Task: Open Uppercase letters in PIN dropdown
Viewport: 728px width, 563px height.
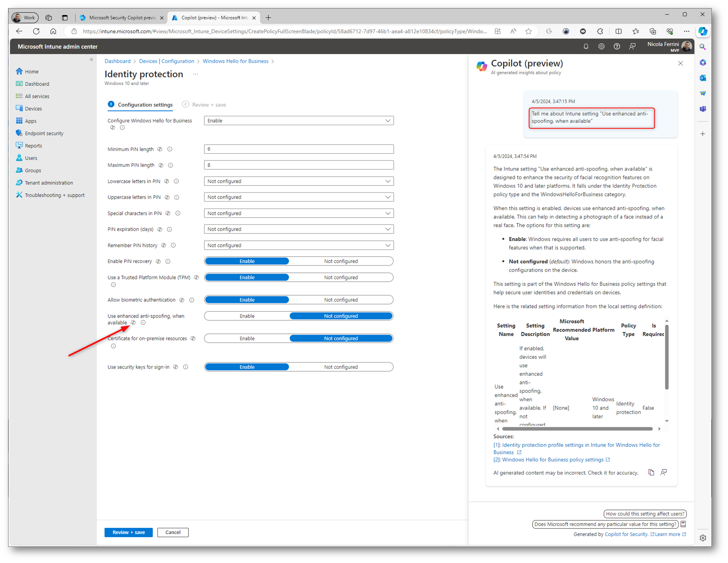Action: click(x=299, y=197)
